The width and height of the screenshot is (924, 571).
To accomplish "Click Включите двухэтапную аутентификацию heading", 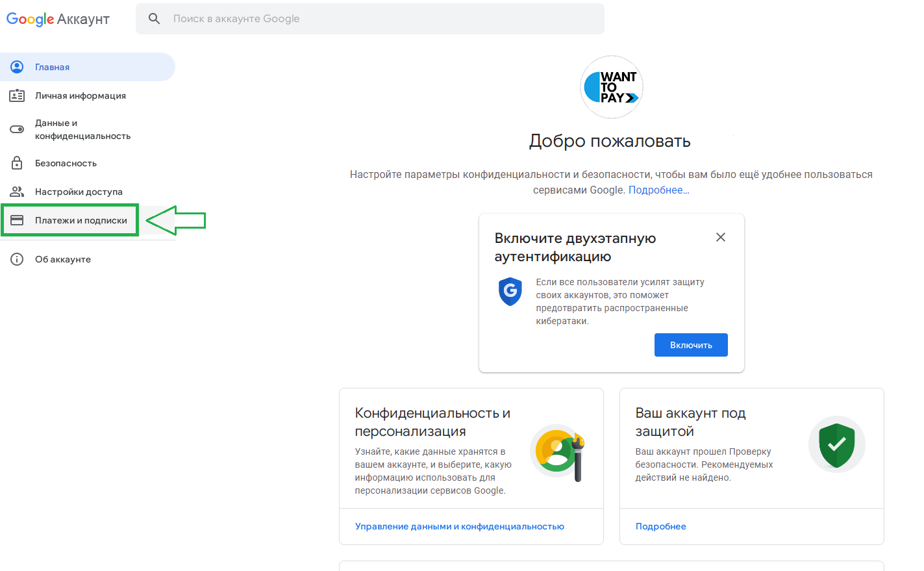I will (x=575, y=247).
